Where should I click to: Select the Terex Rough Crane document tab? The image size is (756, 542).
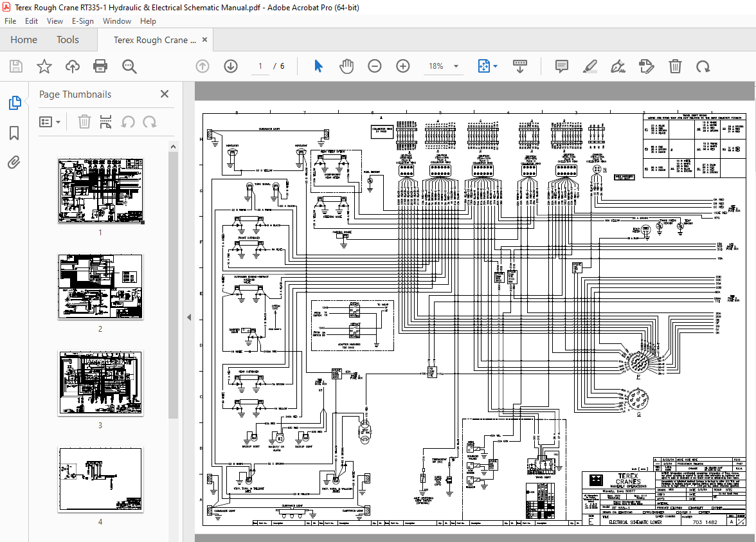click(154, 40)
